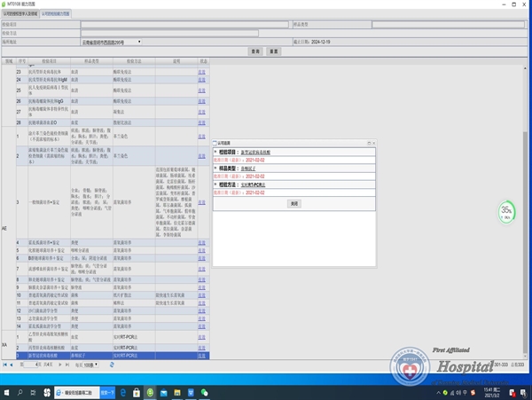Show hidden system tray icons
The height and width of the screenshot is (400, 532).
coord(438,393)
